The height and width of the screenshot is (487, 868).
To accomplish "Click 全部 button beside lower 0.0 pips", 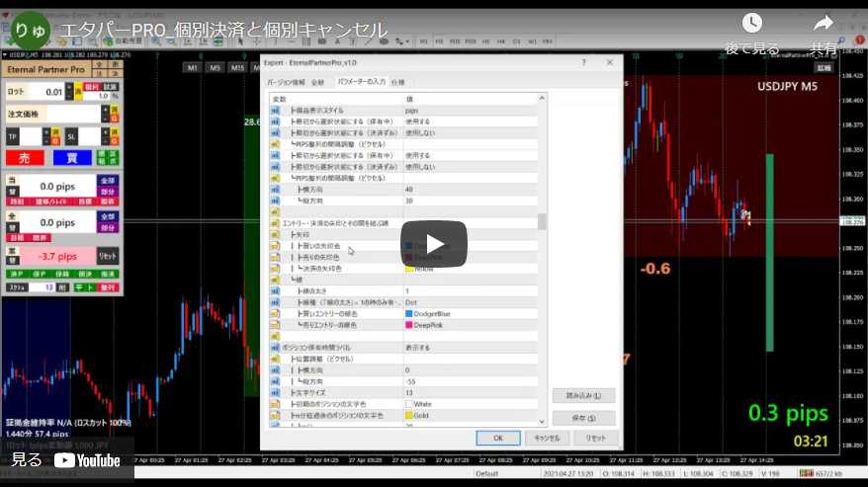I will (x=108, y=216).
